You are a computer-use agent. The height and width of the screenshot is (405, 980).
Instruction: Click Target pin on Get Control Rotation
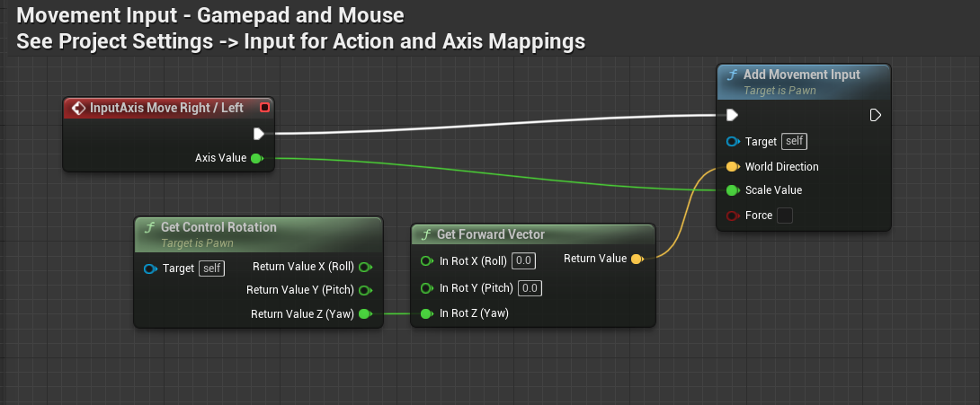point(150,269)
